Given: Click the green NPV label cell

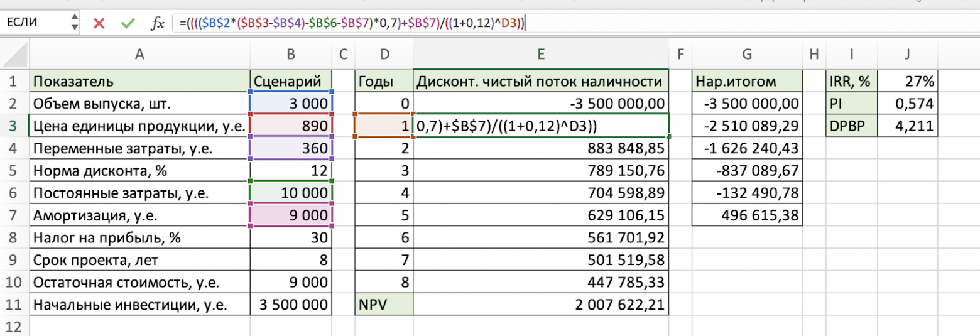Looking at the screenshot, I should click(x=384, y=305).
